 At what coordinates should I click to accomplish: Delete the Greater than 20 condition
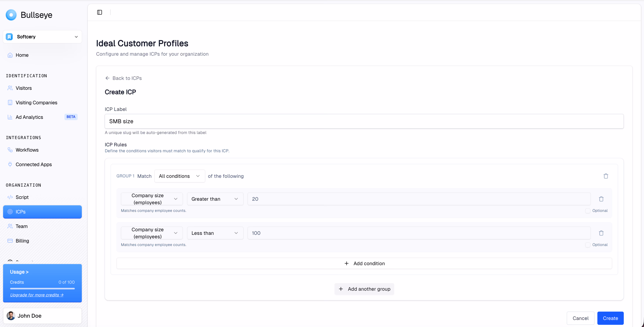(x=601, y=199)
